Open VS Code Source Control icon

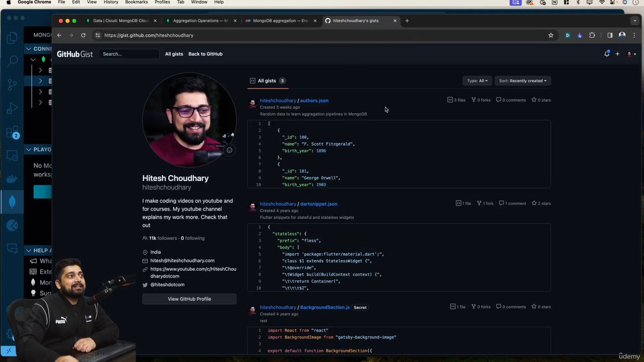pyautogui.click(x=12, y=85)
